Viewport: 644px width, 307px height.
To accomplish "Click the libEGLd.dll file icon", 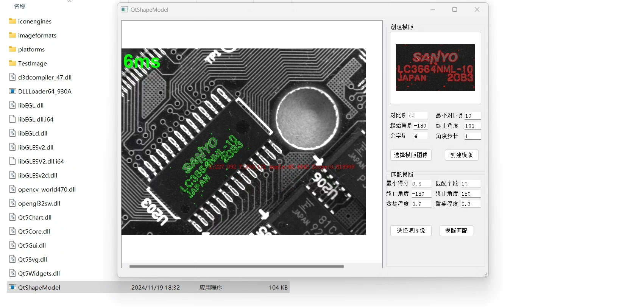I will click(x=12, y=133).
